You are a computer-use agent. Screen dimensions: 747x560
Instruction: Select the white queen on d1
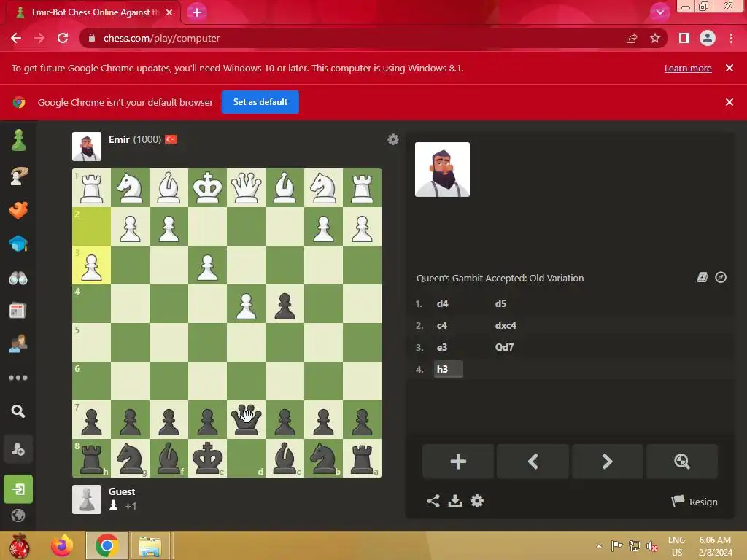point(246,187)
